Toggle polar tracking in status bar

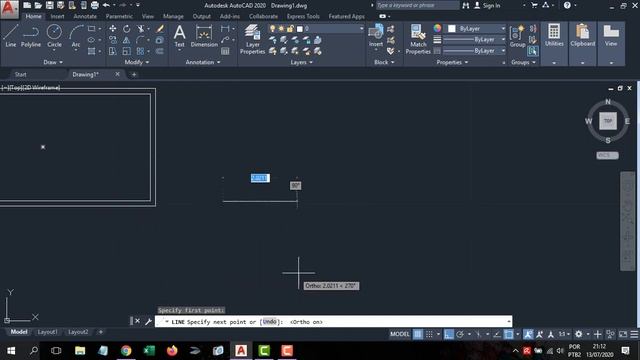[x=460, y=334]
